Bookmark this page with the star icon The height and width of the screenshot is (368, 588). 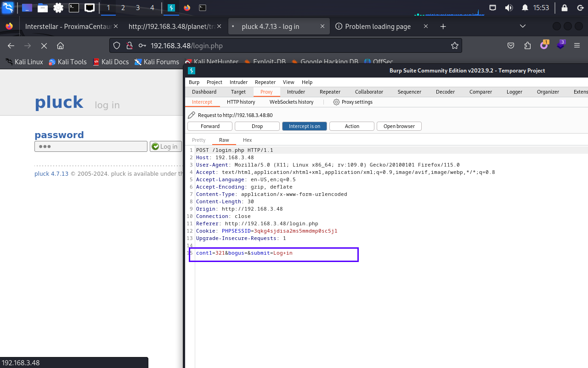coord(455,45)
